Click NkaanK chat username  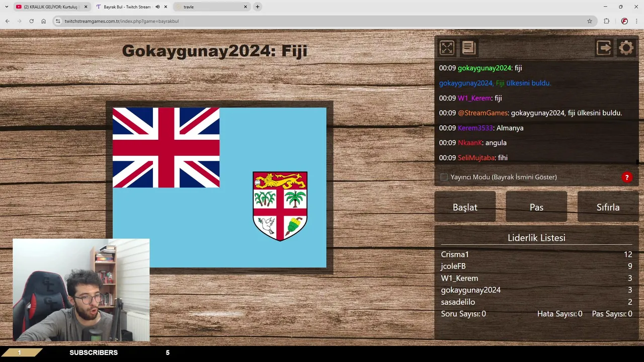[x=470, y=143]
